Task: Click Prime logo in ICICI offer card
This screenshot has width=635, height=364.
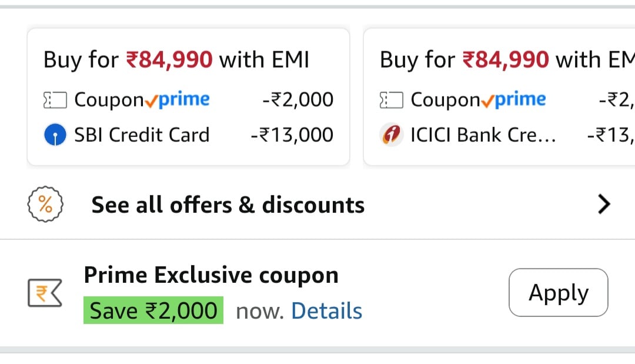Action: tap(513, 100)
